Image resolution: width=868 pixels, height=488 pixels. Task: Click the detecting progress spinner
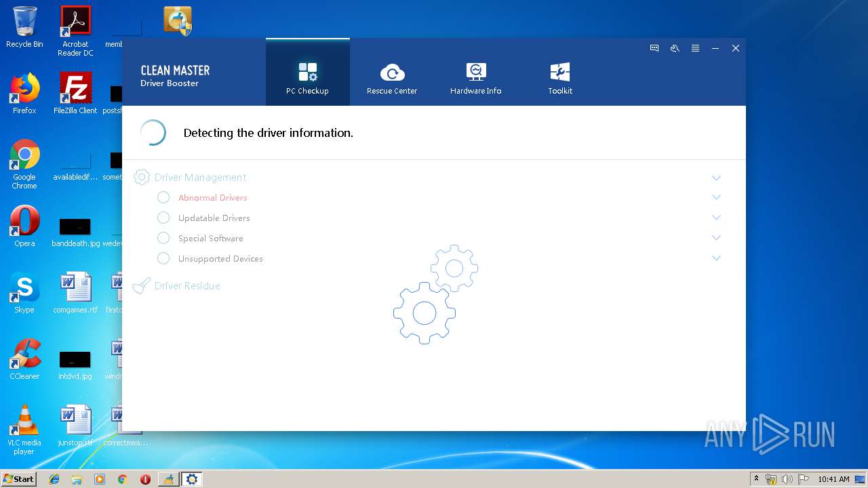[153, 133]
